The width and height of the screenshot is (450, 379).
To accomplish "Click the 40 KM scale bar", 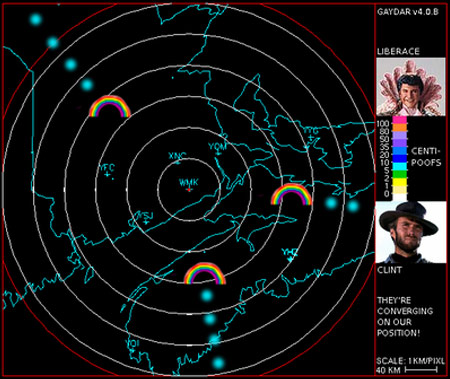I will click(421, 370).
